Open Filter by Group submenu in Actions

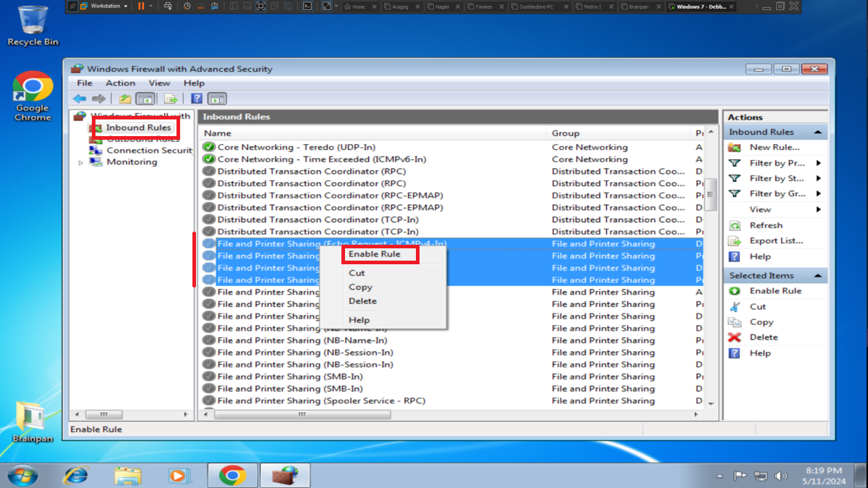click(774, 193)
